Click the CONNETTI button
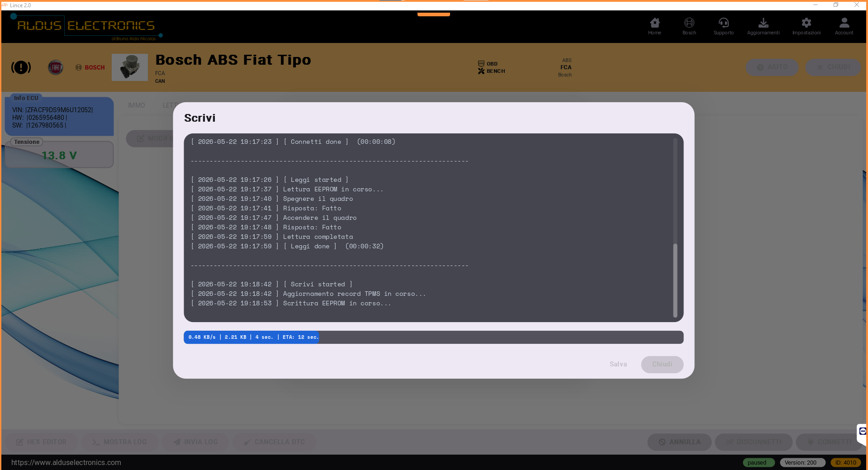Viewport: 868px width, 470px height. [829, 442]
